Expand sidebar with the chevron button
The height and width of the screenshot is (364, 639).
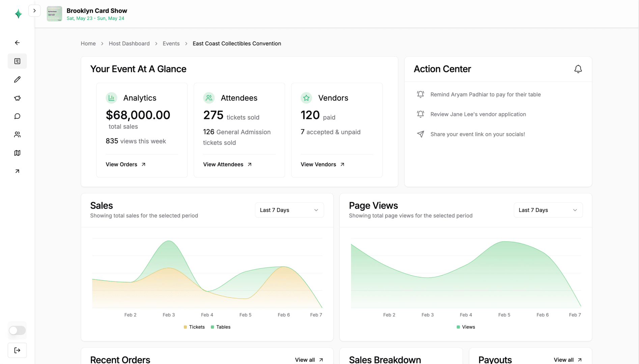[34, 11]
